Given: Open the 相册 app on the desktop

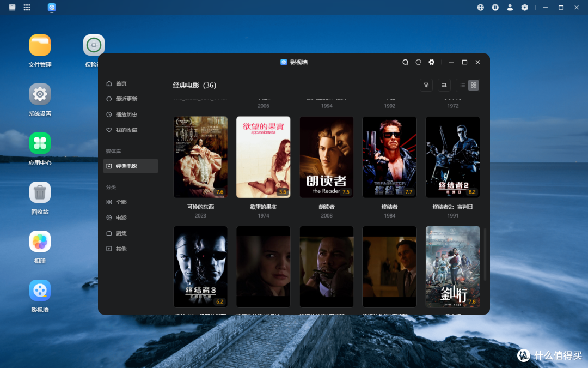Looking at the screenshot, I should point(40,248).
